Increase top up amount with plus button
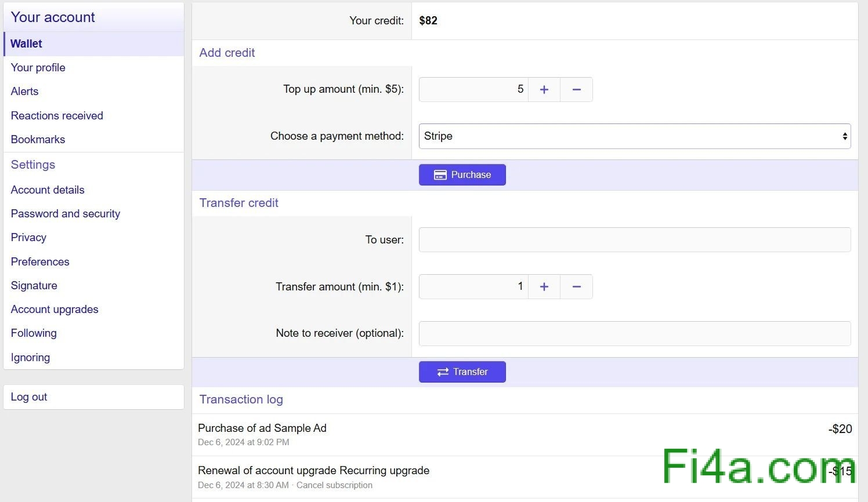 (544, 90)
